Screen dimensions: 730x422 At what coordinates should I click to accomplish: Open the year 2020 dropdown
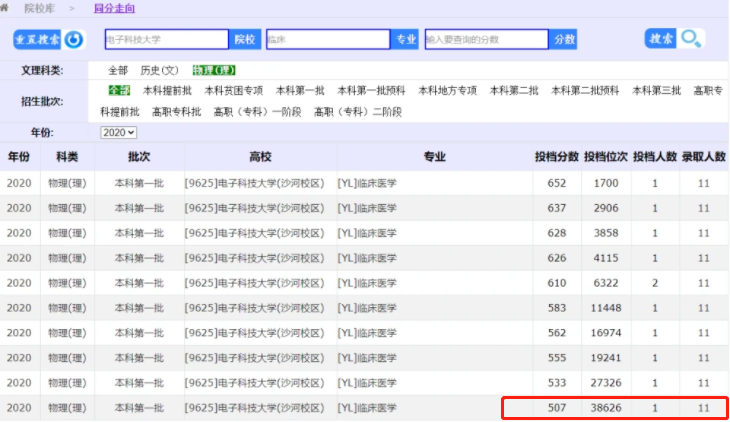pyautogui.click(x=118, y=133)
